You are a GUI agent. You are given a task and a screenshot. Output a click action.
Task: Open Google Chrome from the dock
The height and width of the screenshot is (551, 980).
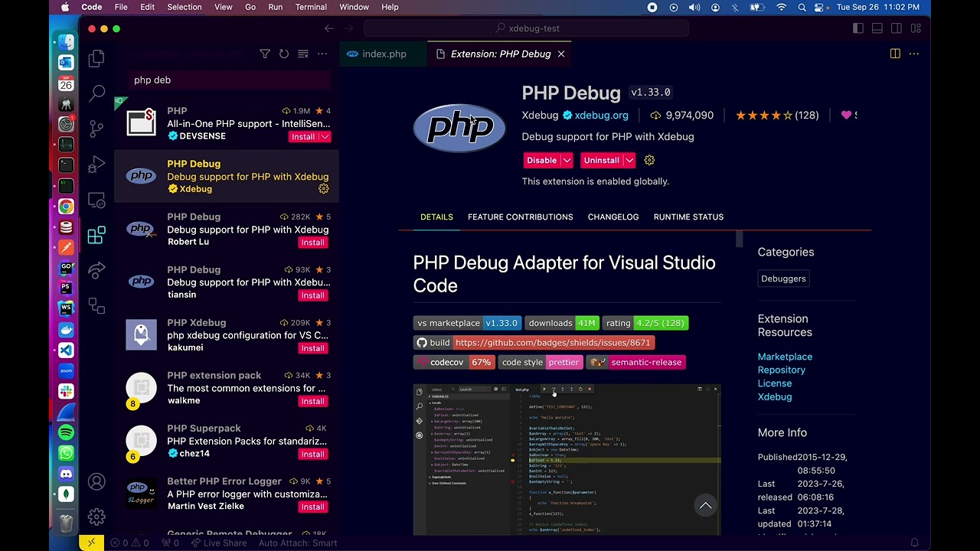point(66,207)
